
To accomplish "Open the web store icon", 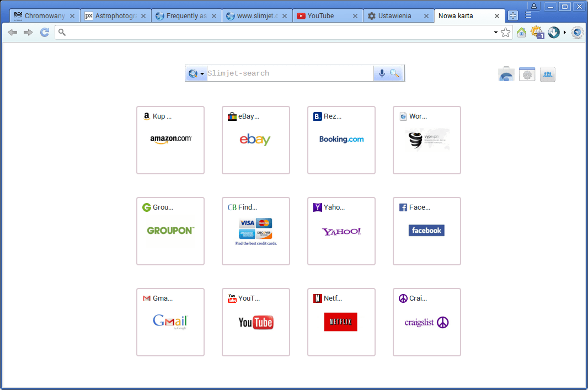I will (x=506, y=74).
